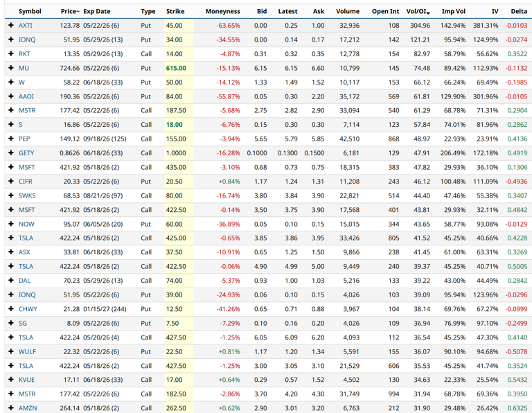Viewport: 532px width, 413px height.
Task: Click the 01/15/27 (244) expiration date
Action: pyautogui.click(x=105, y=309)
